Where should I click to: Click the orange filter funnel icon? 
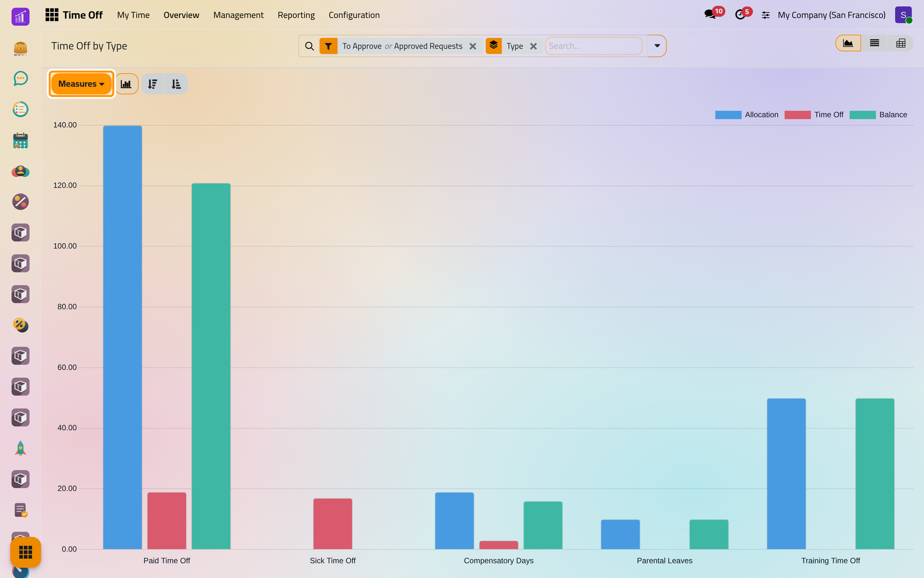pyautogui.click(x=328, y=46)
